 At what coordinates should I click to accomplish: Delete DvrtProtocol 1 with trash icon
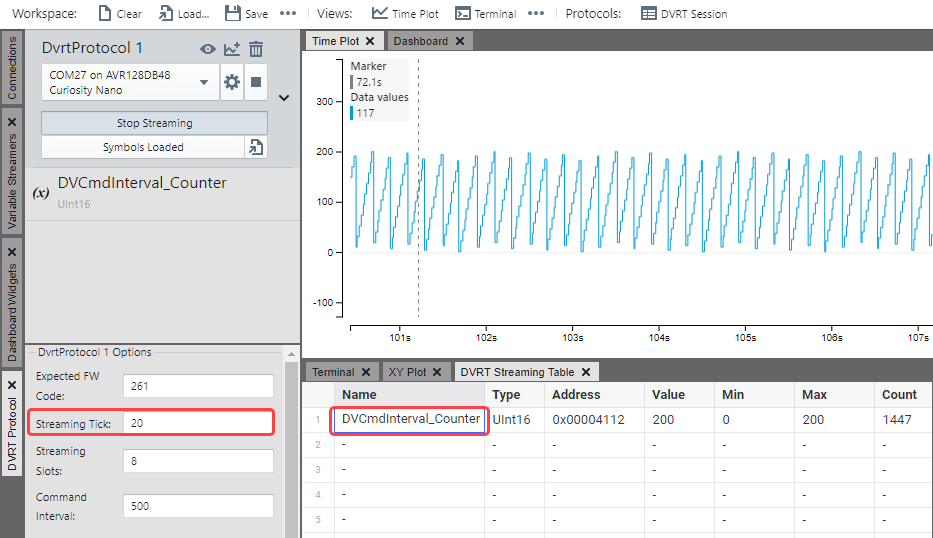pos(256,49)
